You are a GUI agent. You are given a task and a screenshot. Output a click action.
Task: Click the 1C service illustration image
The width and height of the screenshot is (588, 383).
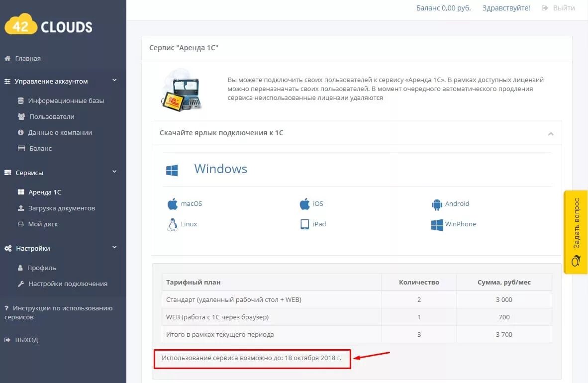[x=182, y=90]
